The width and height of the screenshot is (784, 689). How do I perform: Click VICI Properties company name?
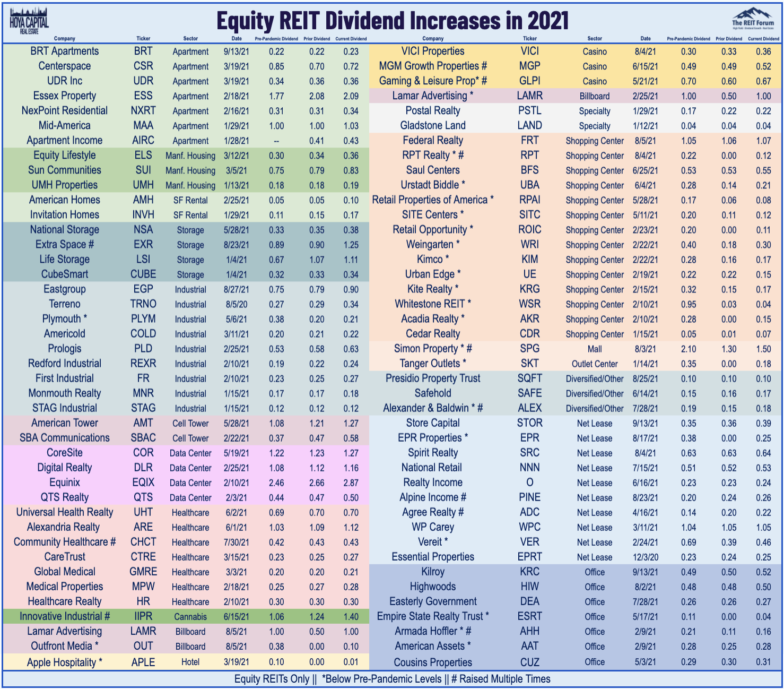(x=433, y=51)
